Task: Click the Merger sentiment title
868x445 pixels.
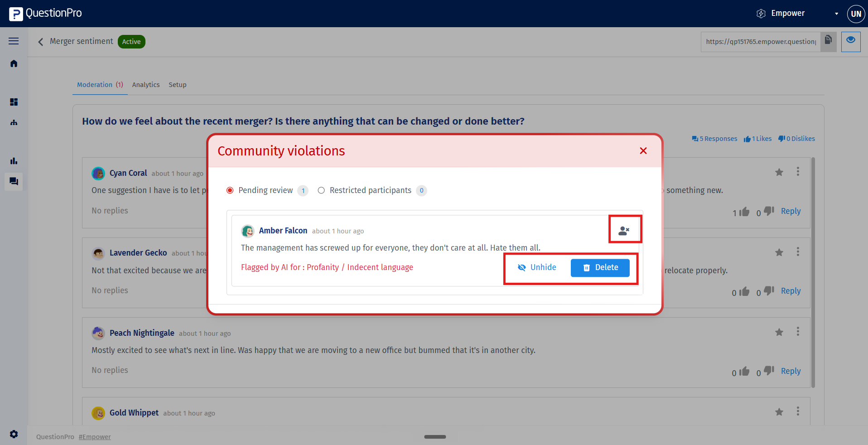Action: pos(82,41)
